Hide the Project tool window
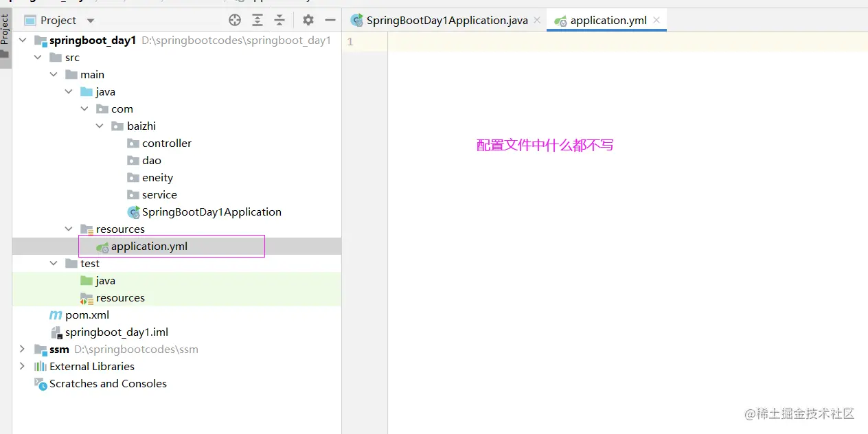 click(x=330, y=20)
